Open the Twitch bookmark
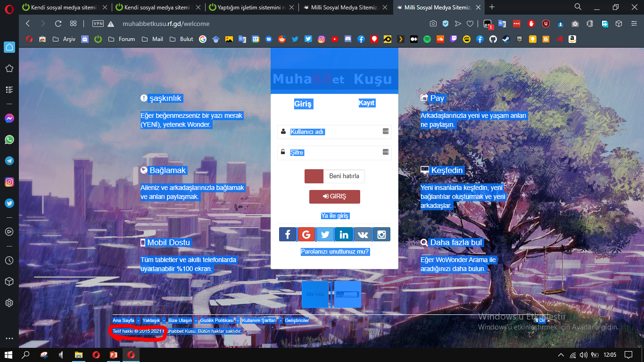 click(454, 39)
